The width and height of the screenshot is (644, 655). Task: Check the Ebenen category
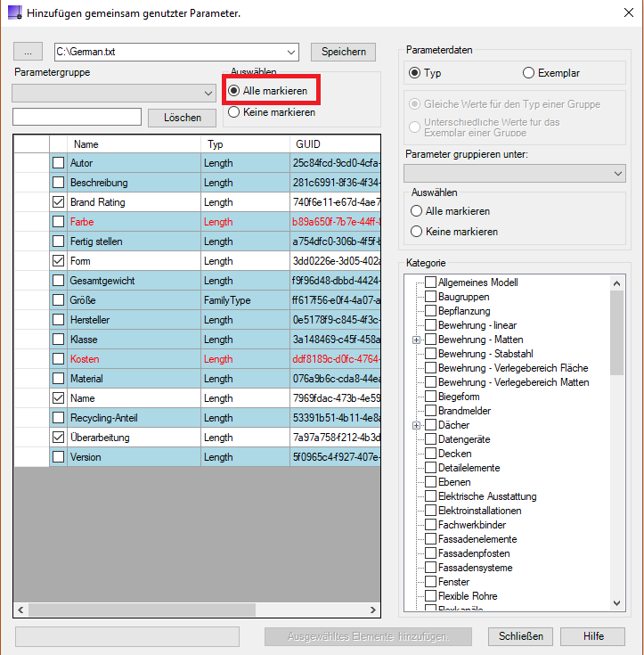point(430,481)
